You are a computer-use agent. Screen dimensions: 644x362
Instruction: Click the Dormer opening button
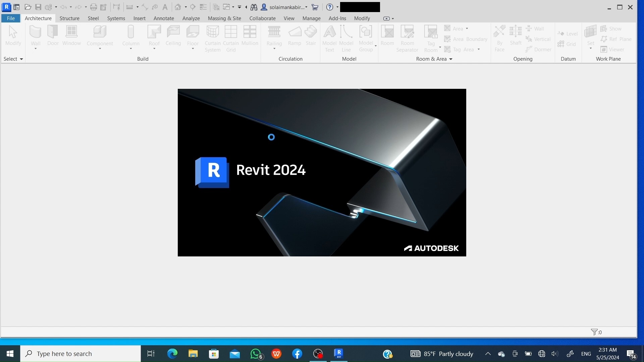(x=538, y=50)
